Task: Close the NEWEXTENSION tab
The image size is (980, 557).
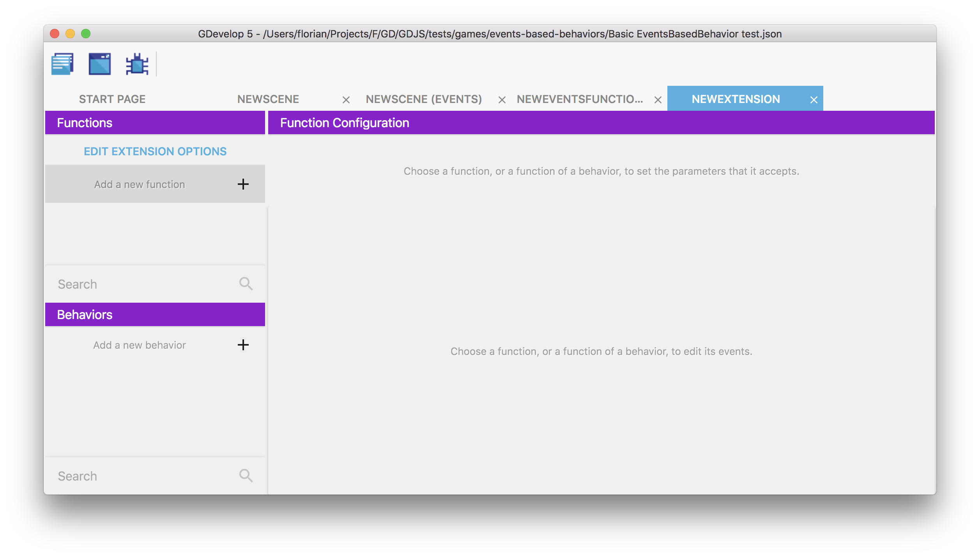Action: 814,100
